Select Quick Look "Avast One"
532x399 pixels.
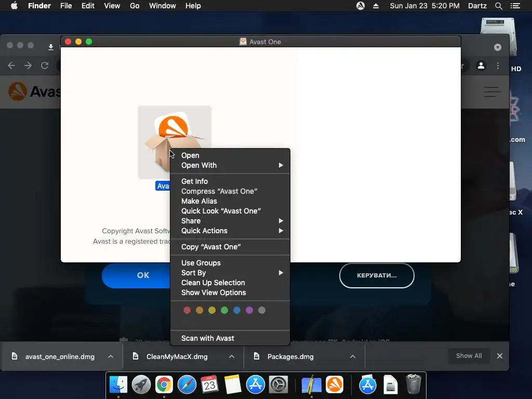pos(230,211)
